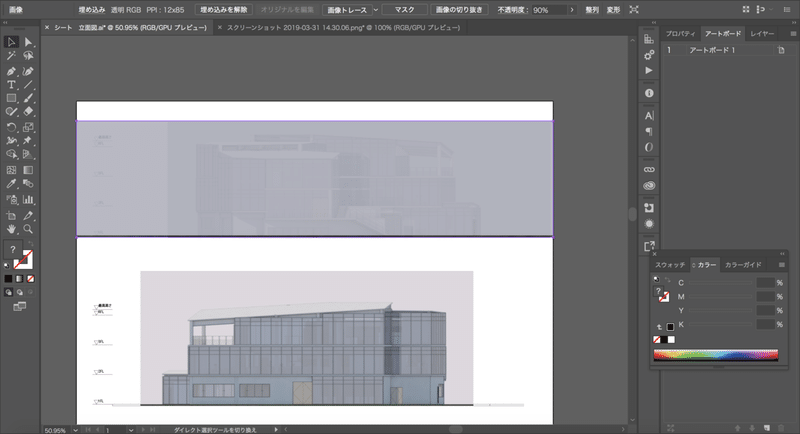The width and height of the screenshot is (800, 434).
Task: Select the Line Segment tool
Action: 28,85
